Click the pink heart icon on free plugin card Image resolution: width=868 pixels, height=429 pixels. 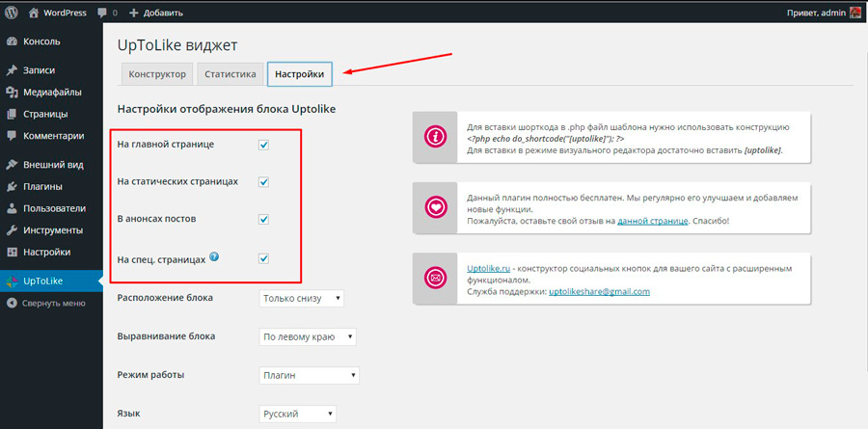click(435, 207)
